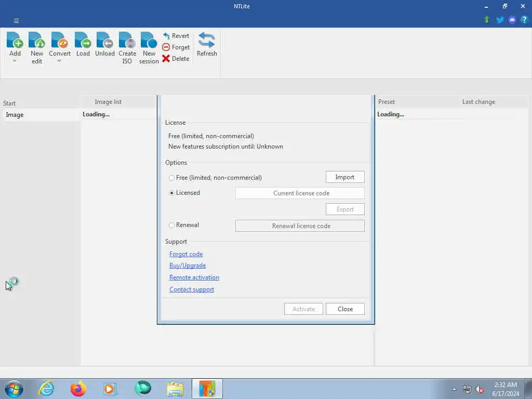Click the Add image icon
Screen dimensions: 532x399
pos(15,40)
